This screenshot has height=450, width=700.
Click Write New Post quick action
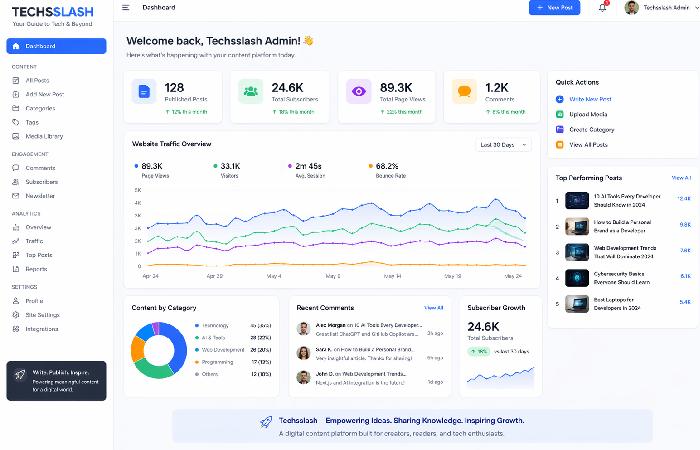pyautogui.click(x=583, y=99)
